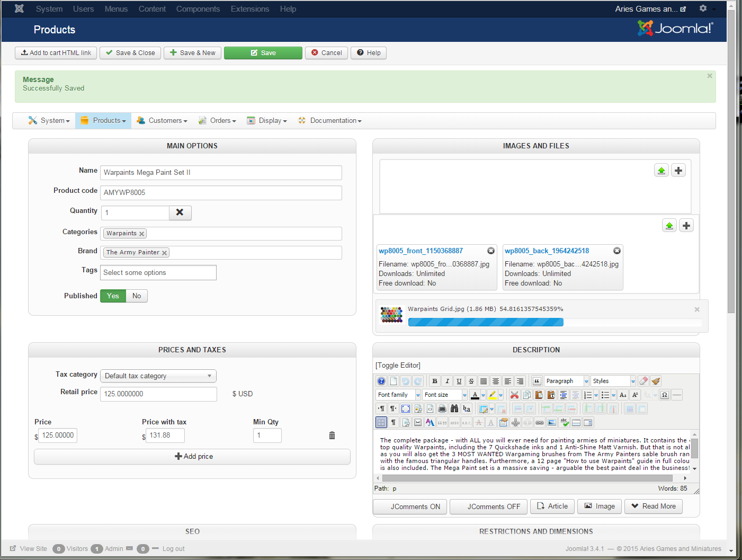Viewport: 742px width, 560px height.
Task: Open the Tax category dropdown
Action: (x=158, y=376)
